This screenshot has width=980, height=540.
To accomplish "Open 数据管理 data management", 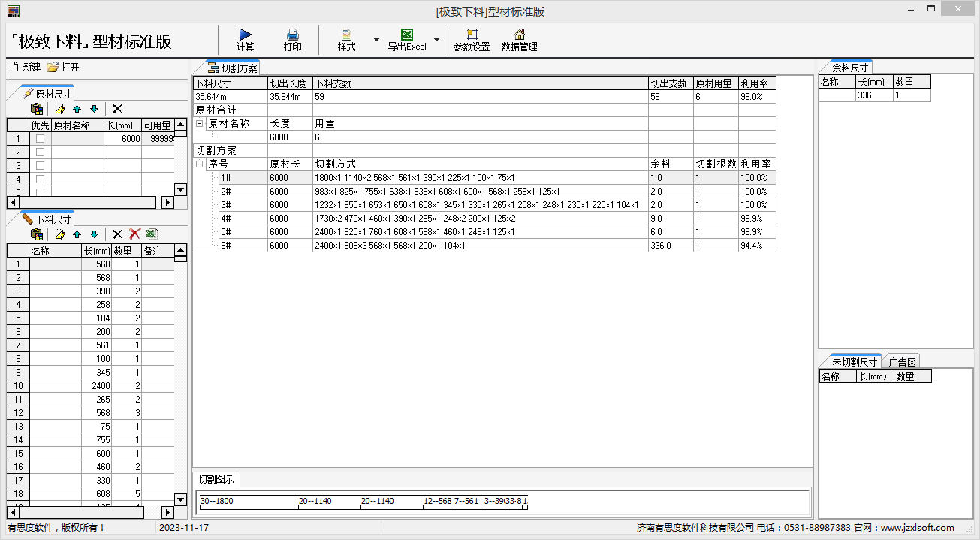I will point(519,40).
